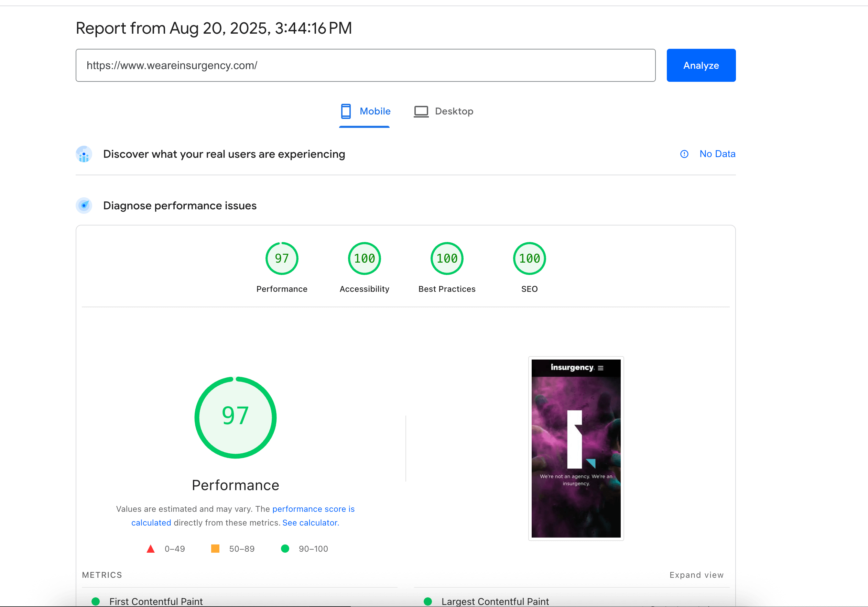Click the desktop laptop icon

coord(421,111)
